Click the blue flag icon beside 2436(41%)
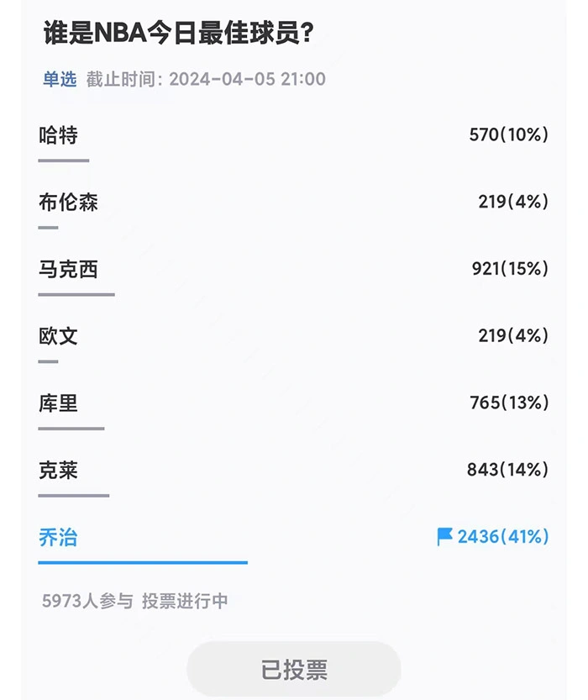Viewport: 588px width, 700px height. point(444,537)
